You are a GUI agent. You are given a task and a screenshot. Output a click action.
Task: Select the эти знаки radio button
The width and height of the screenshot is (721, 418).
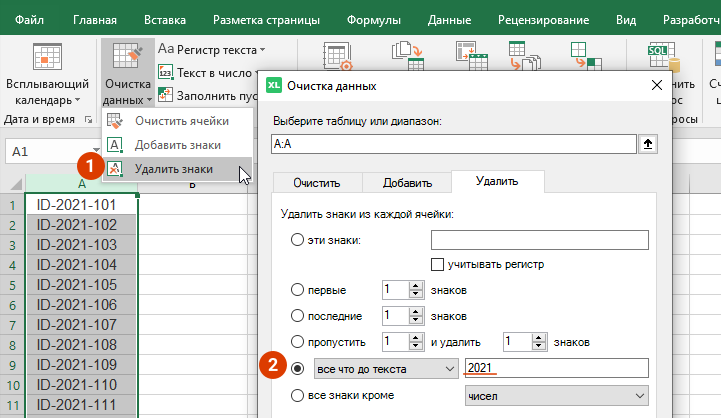(x=297, y=240)
